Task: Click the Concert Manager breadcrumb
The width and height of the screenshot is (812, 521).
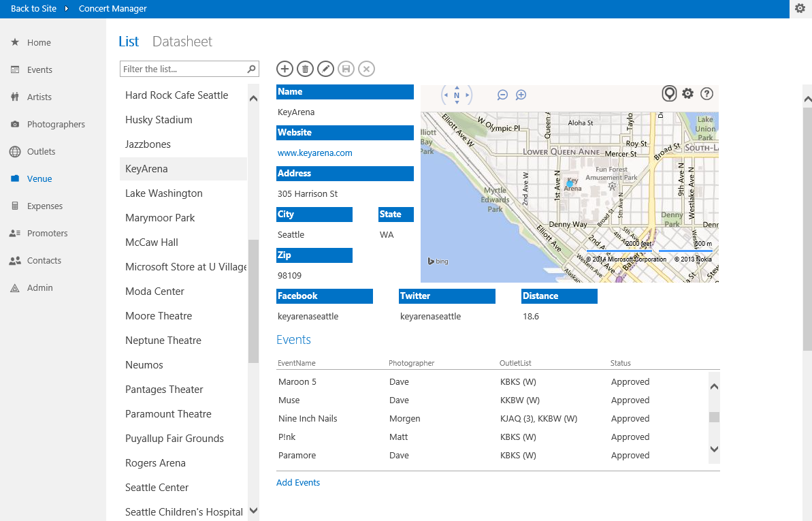Action: pyautogui.click(x=112, y=9)
